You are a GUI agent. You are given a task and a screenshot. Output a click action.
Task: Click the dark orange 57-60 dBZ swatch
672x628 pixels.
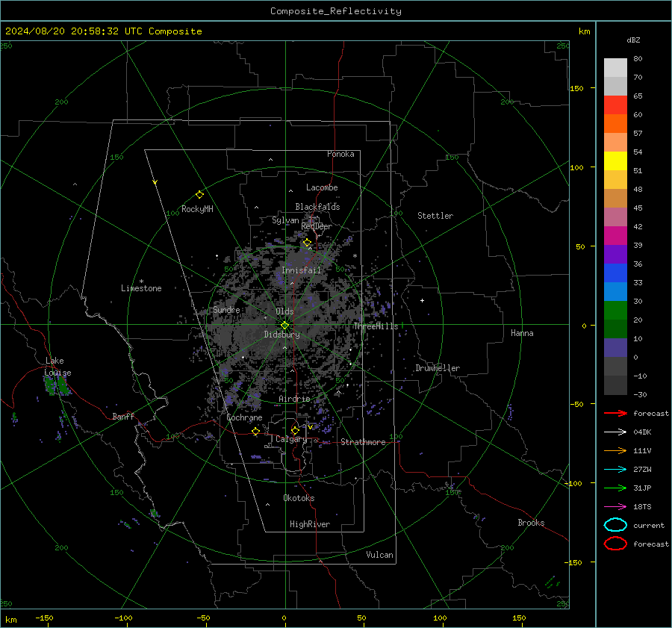pyautogui.click(x=615, y=123)
